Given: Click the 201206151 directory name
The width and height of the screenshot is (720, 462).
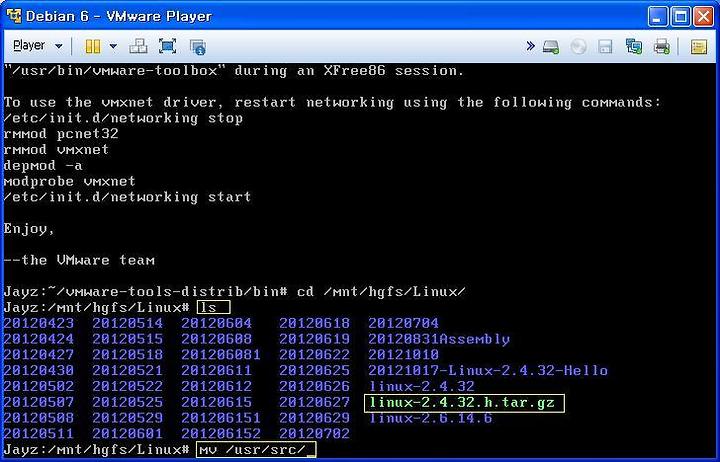Looking at the screenshot, I should click(221, 418).
